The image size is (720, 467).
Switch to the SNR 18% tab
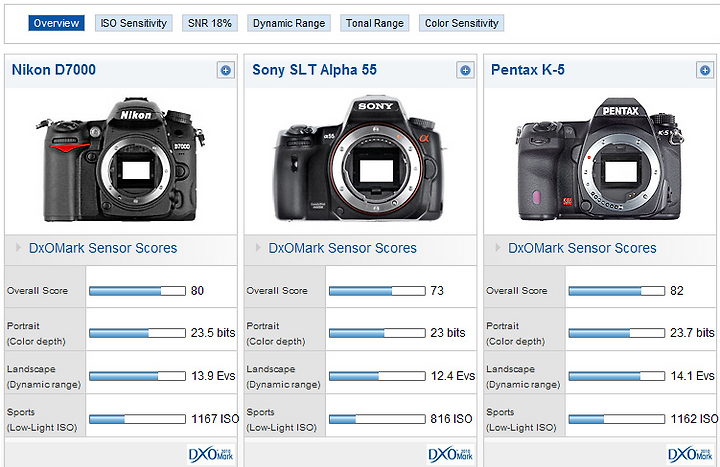click(210, 23)
